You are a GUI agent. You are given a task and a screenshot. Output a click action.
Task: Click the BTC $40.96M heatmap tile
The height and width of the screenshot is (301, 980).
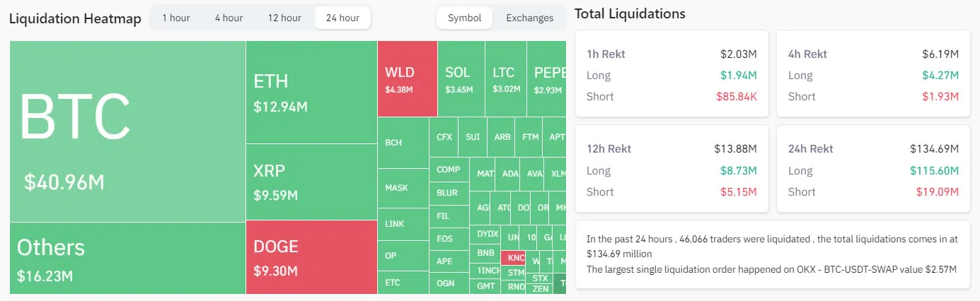127,131
